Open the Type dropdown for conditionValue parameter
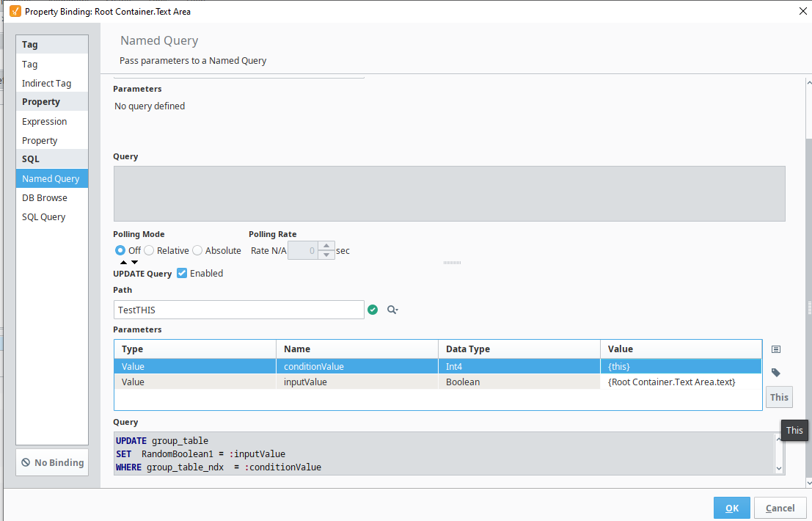812x521 pixels. coord(194,366)
